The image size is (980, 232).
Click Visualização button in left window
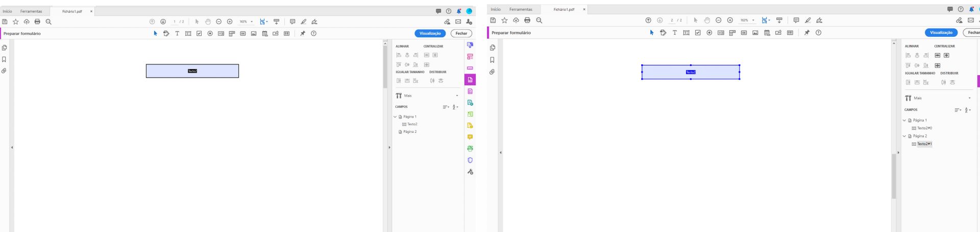[x=430, y=33]
